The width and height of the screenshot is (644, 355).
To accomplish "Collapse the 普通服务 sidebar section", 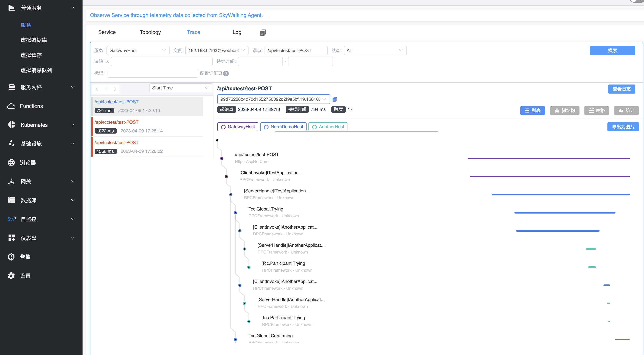I will point(73,8).
